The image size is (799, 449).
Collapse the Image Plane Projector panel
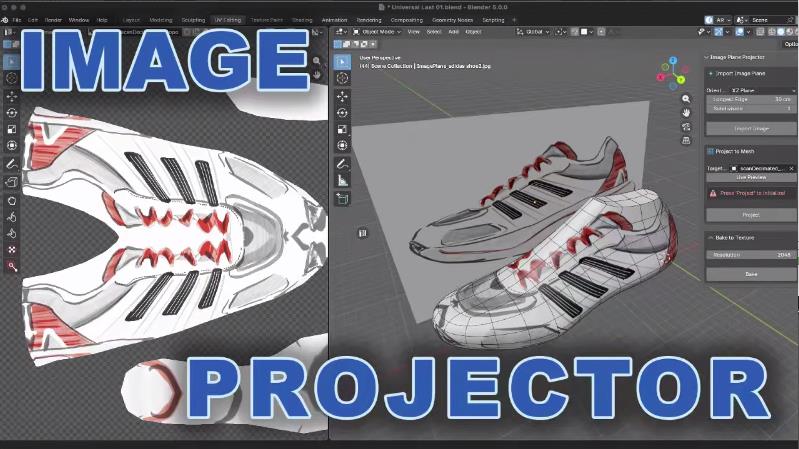pos(707,57)
